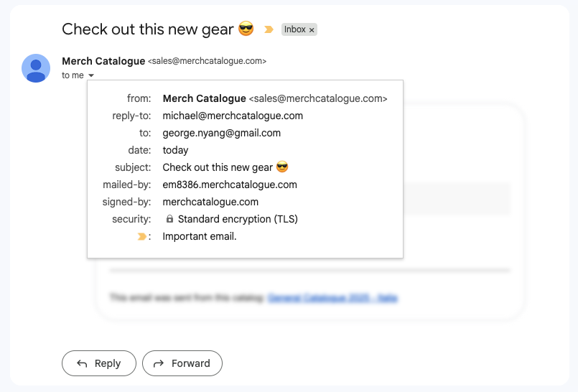Viewport: 578px width, 392px height.
Task: Click the recipient address george.nyang@gmail.com
Action: [222, 133]
